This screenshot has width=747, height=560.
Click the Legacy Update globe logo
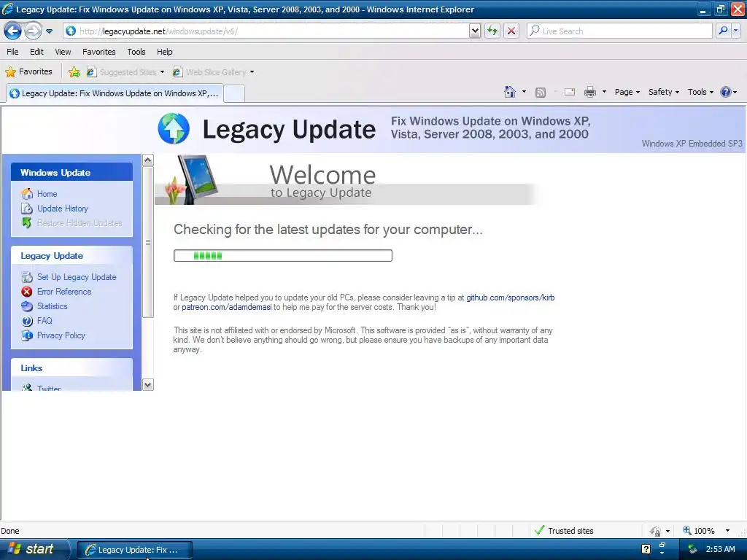click(x=174, y=128)
